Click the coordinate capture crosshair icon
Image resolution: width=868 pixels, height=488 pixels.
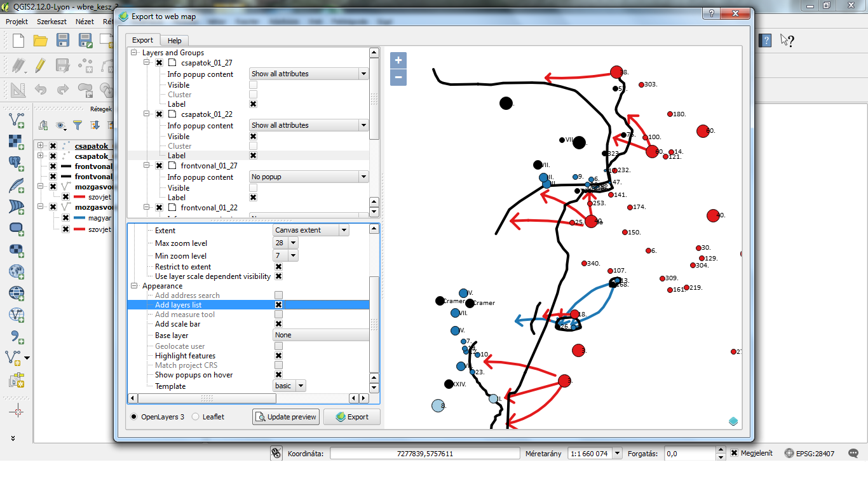click(x=17, y=411)
